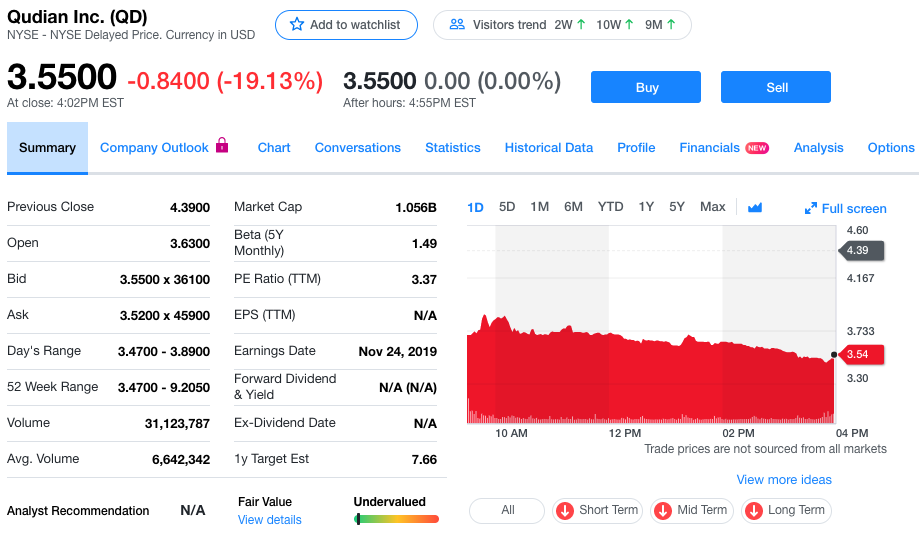The image size is (919, 545).
Task: Click the 52 Week Range value
Action: click(x=164, y=387)
